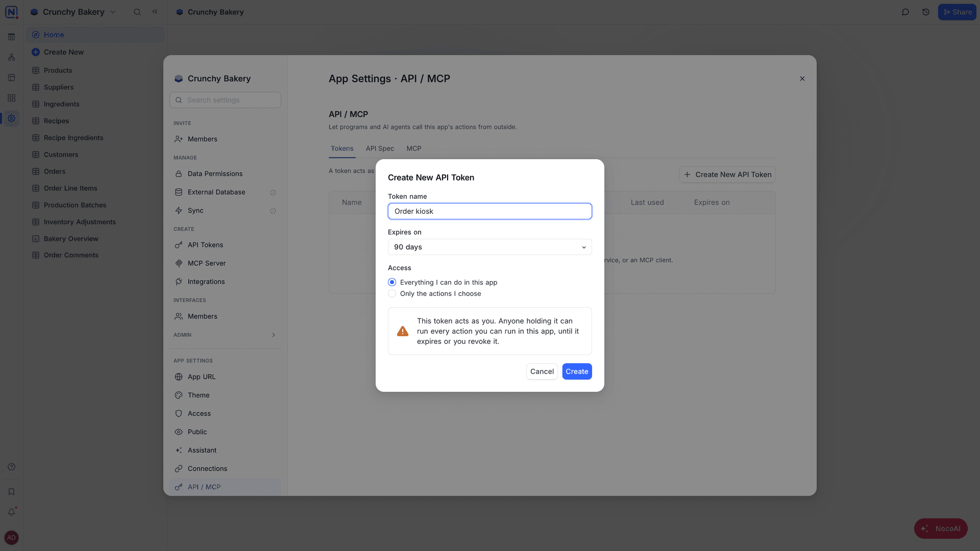Click the layout panel icon in left rail

tap(11, 78)
